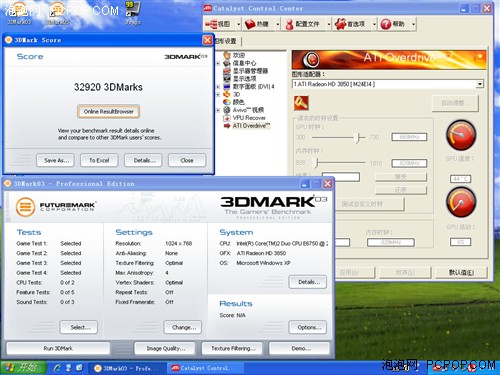Select Avivo 视频 video tree item
Image resolution: width=500 pixels, height=375 pixels.
[248, 110]
